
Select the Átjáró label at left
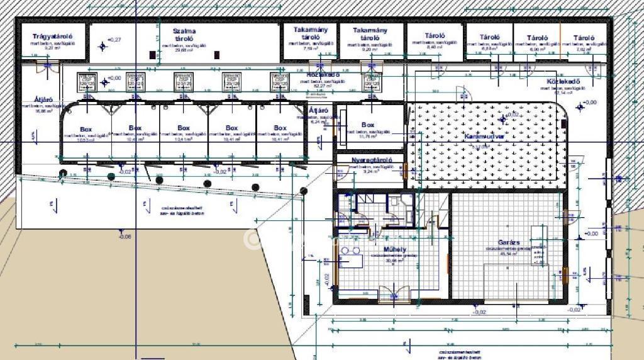pyautogui.click(x=43, y=100)
